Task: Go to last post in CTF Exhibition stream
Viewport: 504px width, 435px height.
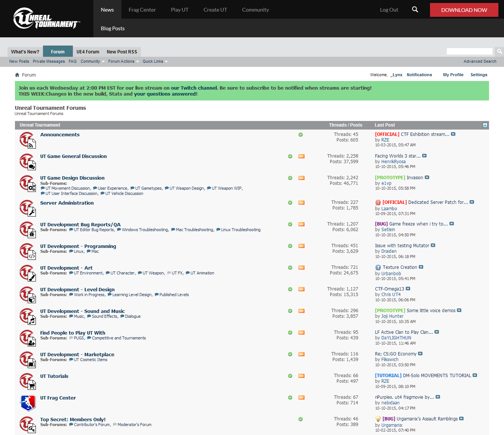Action: 453,134
